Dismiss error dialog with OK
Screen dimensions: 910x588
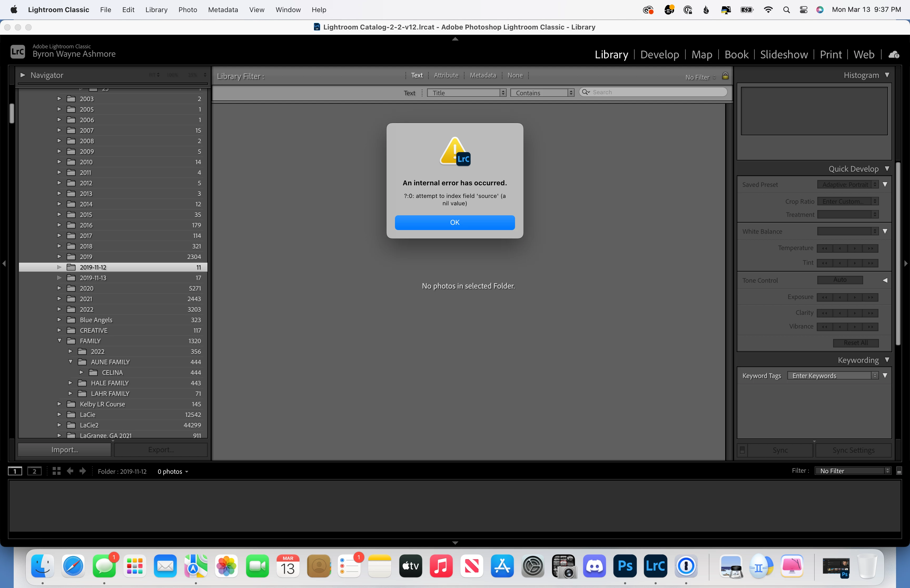coord(454,222)
